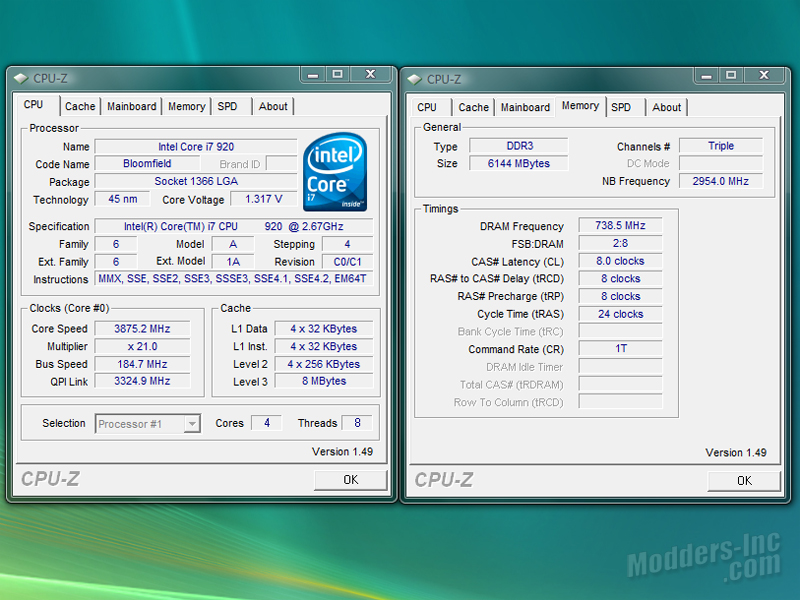Click the DRAM Frequency value '738.5 MHz'
This screenshot has height=600, width=800.
click(x=620, y=226)
